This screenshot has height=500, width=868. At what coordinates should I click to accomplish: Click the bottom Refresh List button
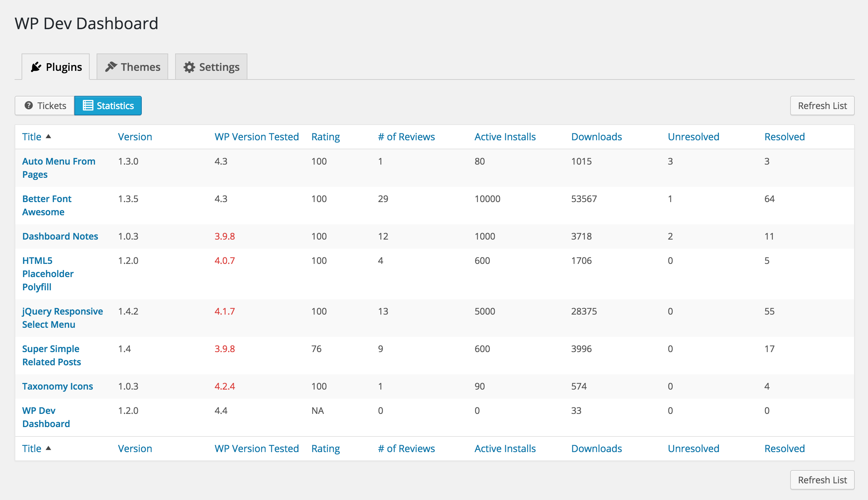pyautogui.click(x=822, y=480)
